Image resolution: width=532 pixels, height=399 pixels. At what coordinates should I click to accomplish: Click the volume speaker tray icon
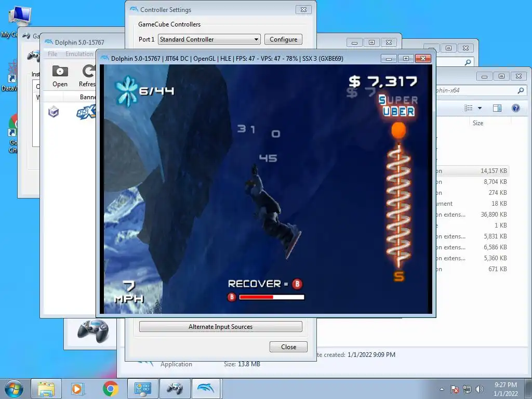pyautogui.click(x=480, y=389)
